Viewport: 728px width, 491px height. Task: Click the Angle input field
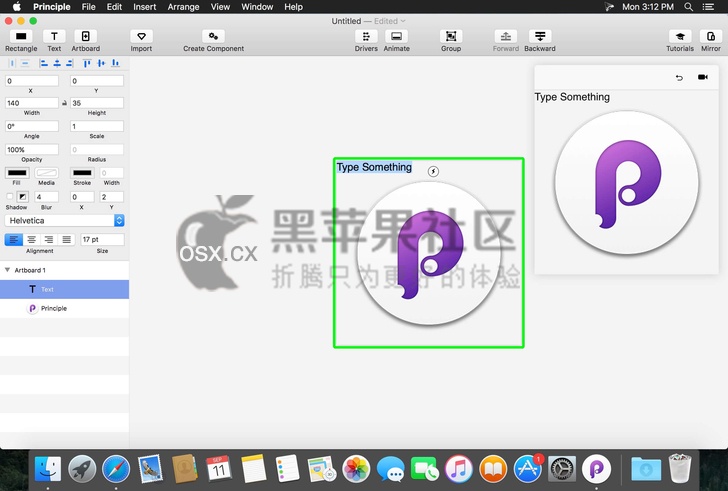tap(32, 126)
